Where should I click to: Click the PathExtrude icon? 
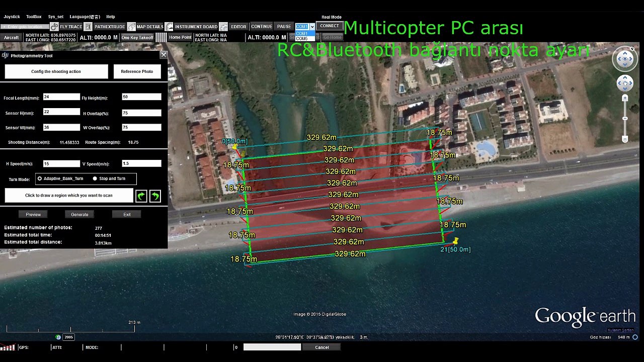[x=88, y=26]
